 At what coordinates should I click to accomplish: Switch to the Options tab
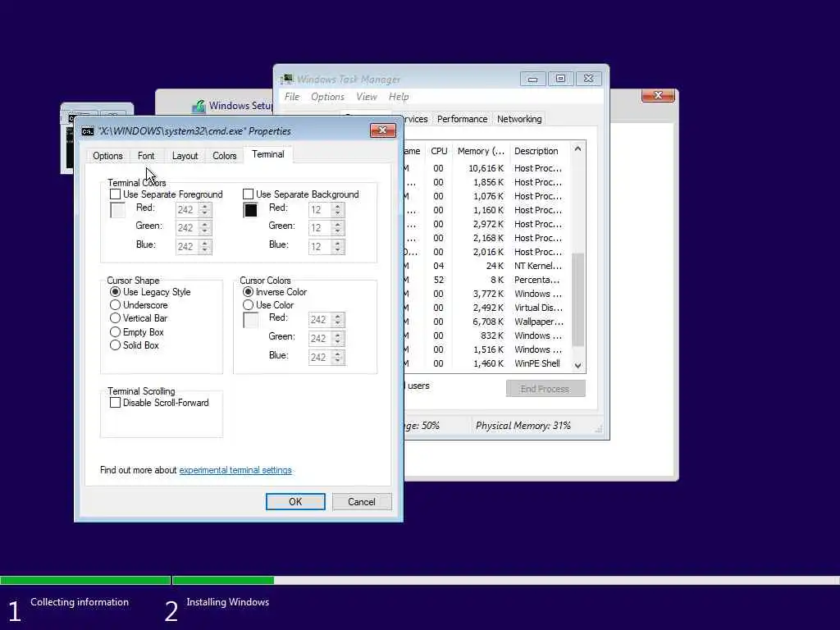pos(107,156)
